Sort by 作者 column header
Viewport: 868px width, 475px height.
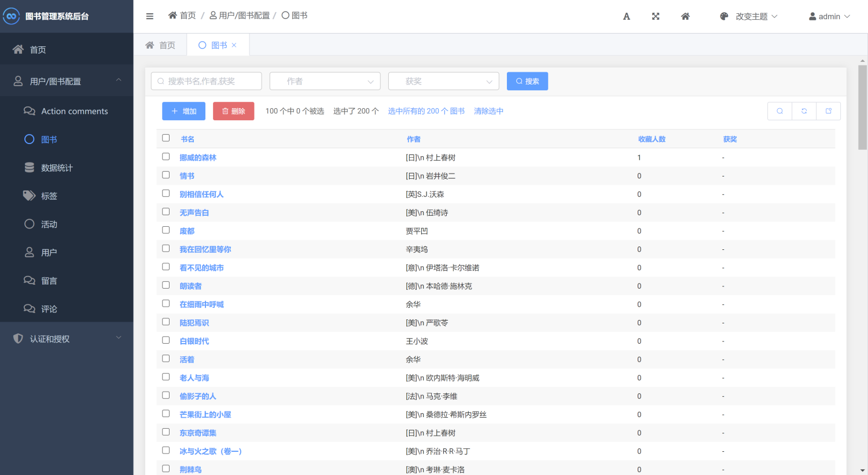414,139
